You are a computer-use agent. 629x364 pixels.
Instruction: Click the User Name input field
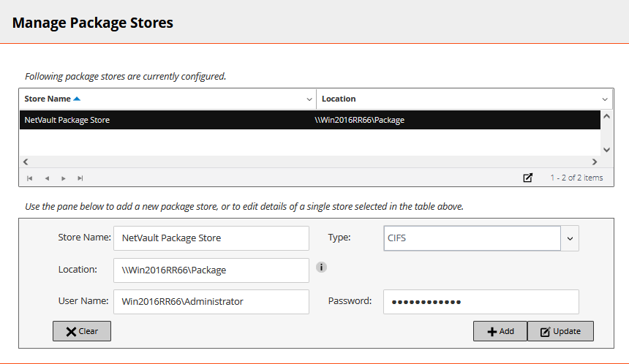coord(211,302)
